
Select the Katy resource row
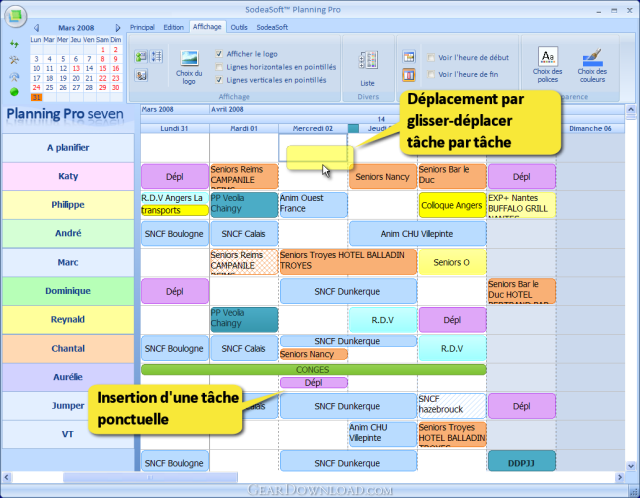click(68, 176)
